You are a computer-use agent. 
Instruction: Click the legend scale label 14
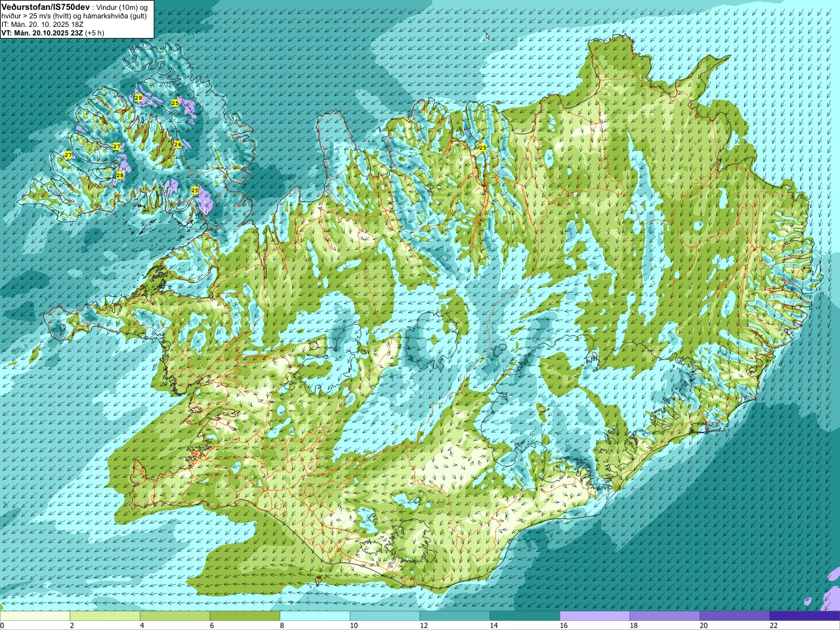click(493, 625)
